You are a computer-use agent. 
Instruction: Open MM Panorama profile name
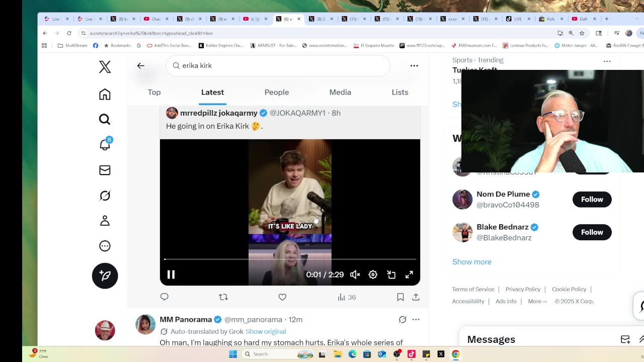pos(186,319)
